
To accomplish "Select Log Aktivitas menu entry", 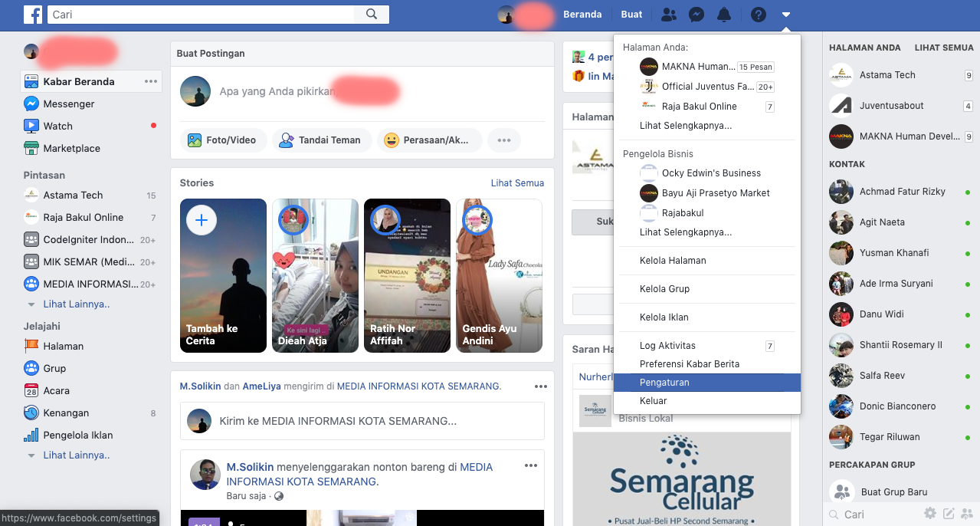I will [707, 345].
